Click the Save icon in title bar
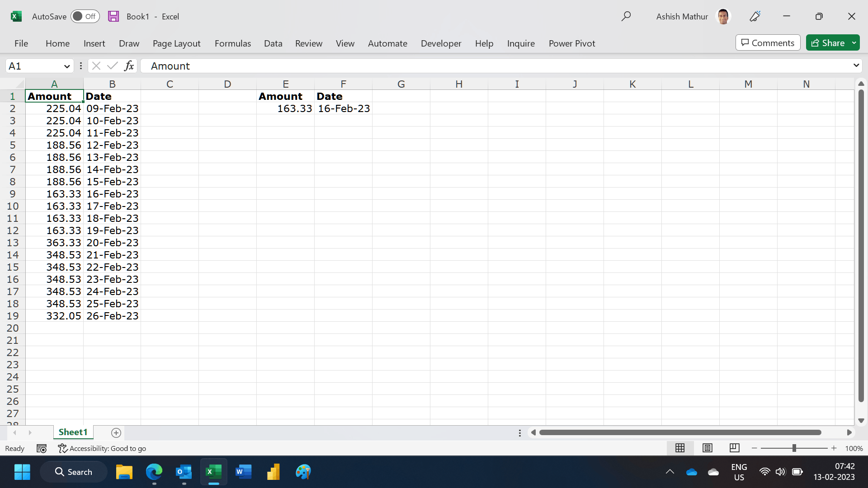The height and width of the screenshot is (488, 868). tap(113, 16)
